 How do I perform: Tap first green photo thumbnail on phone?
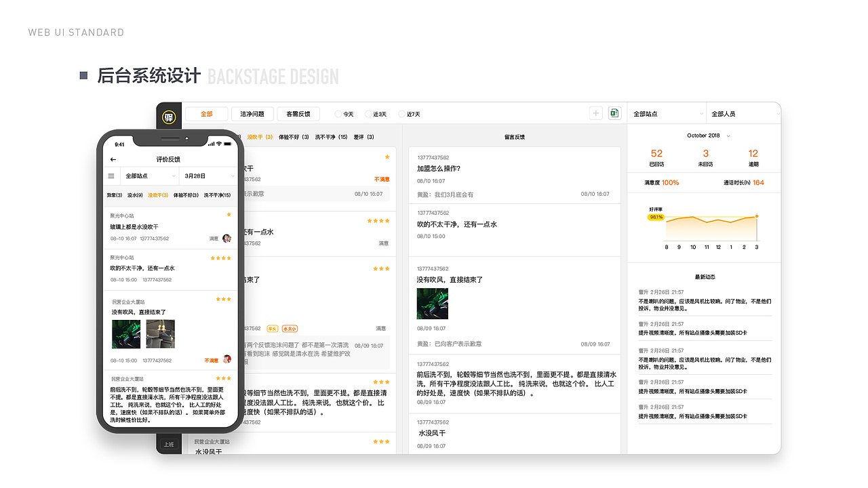[x=126, y=334]
